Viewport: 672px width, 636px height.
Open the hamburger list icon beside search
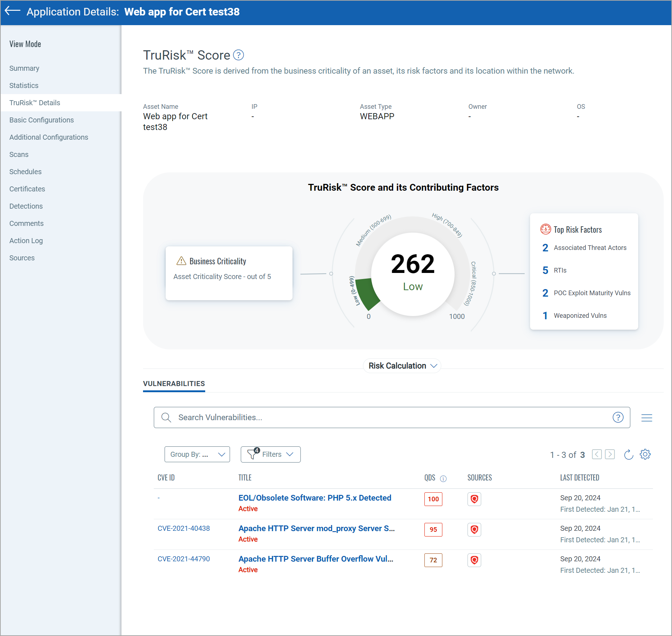click(x=646, y=417)
